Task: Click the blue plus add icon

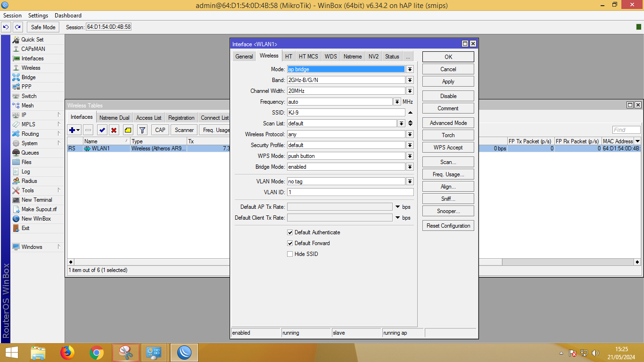Action: pyautogui.click(x=72, y=130)
